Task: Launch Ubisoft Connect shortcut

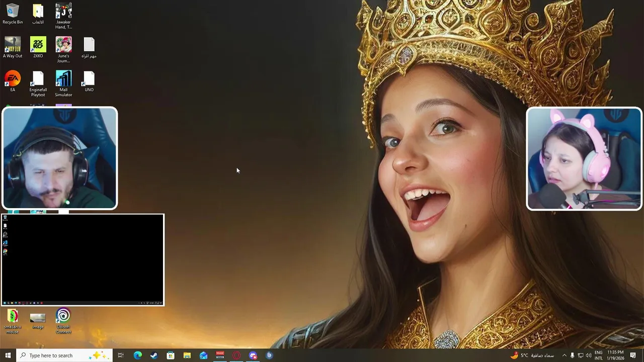Action: 63,321
